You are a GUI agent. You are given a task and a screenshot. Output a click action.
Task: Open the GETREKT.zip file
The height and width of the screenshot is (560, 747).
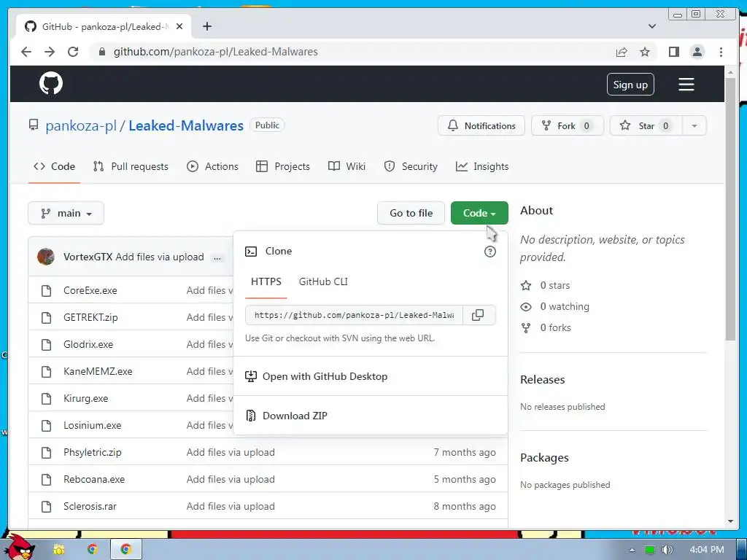[90, 317]
